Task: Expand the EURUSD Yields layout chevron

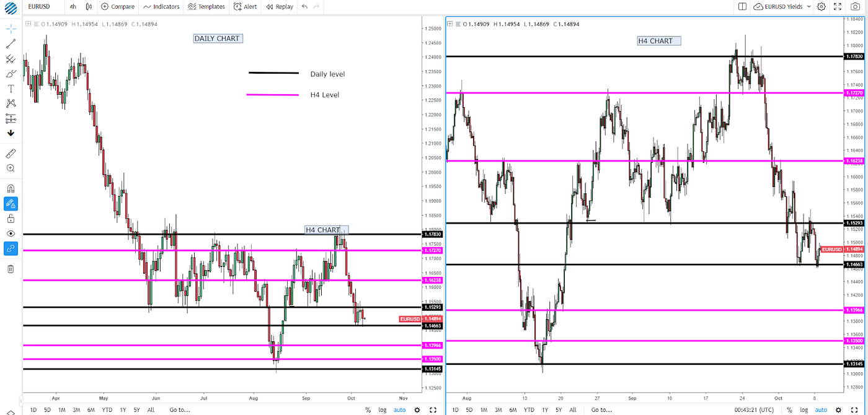Action: pos(808,7)
